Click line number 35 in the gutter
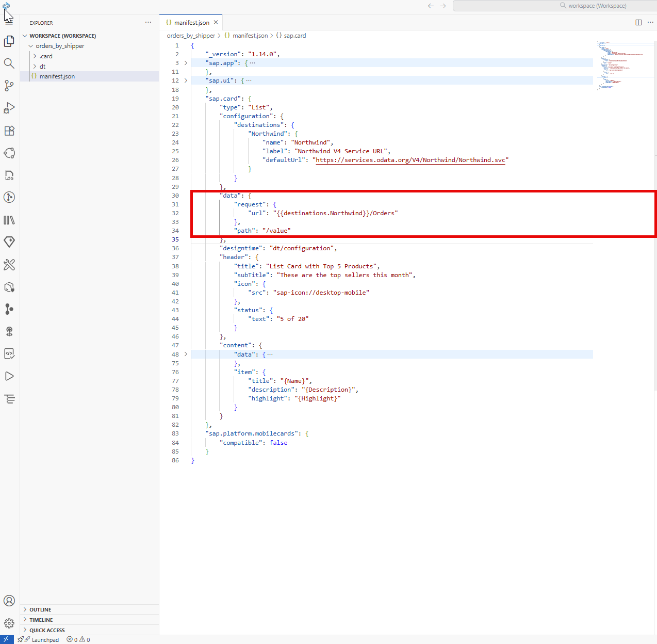The height and width of the screenshot is (644, 657). point(175,239)
